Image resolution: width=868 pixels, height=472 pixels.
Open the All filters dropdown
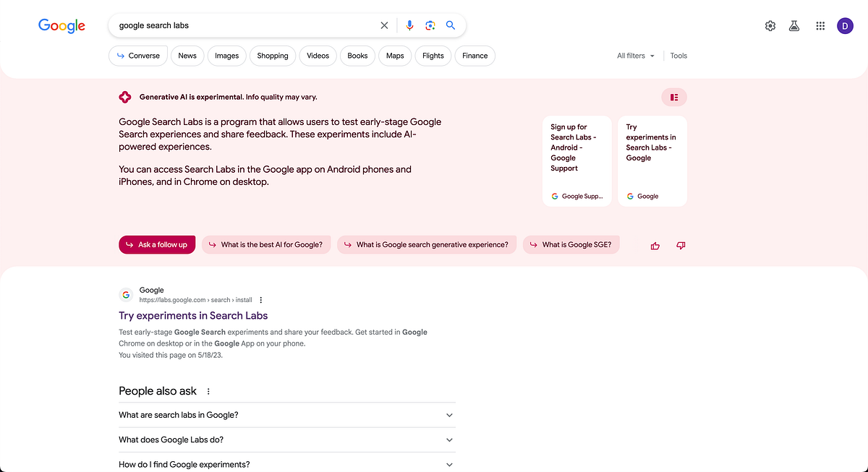click(x=635, y=55)
